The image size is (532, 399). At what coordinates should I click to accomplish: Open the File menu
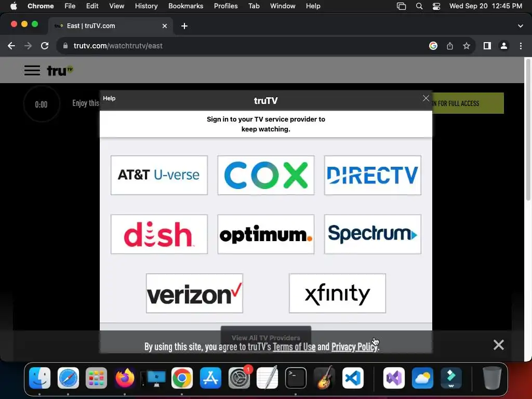click(x=70, y=6)
